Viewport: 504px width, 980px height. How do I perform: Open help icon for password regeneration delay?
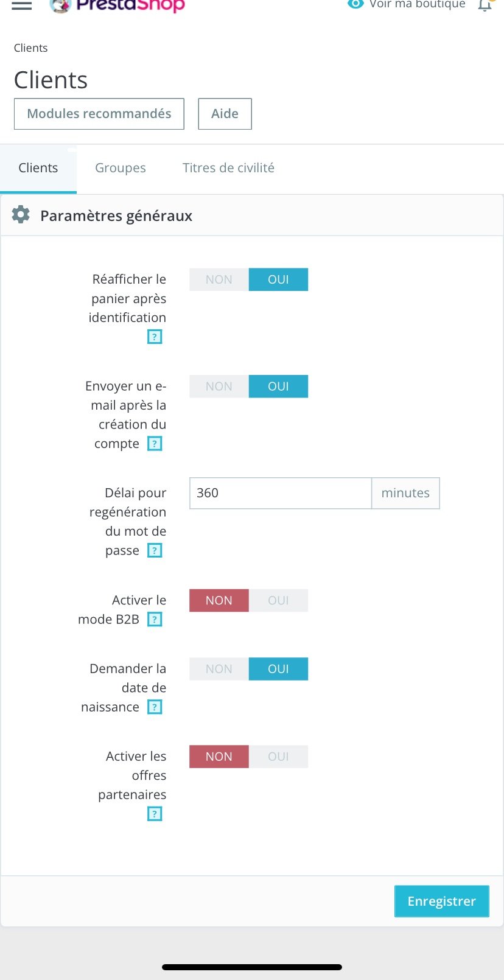pyautogui.click(x=155, y=551)
